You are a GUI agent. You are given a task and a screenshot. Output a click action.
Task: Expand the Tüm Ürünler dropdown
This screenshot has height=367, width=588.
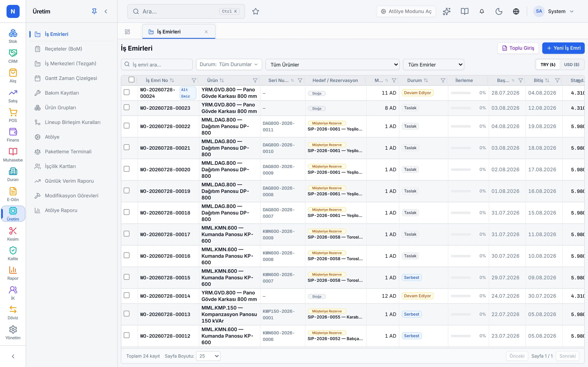coord(332,65)
